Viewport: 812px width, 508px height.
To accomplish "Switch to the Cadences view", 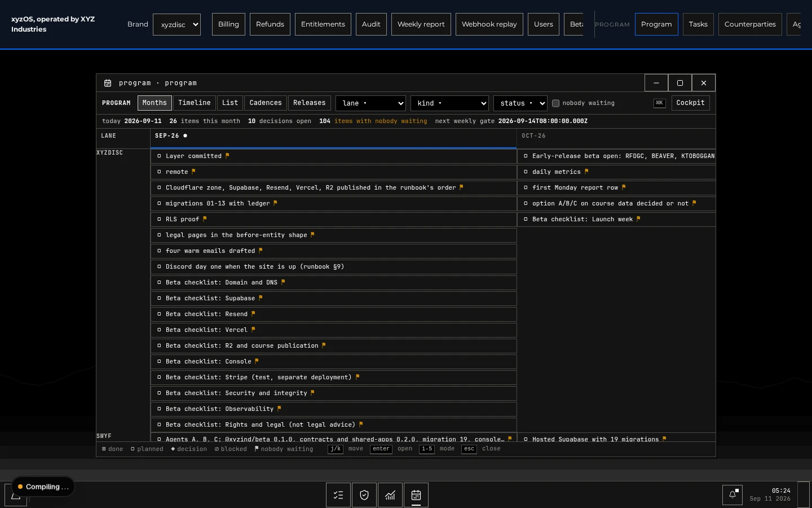I will 266,103.
